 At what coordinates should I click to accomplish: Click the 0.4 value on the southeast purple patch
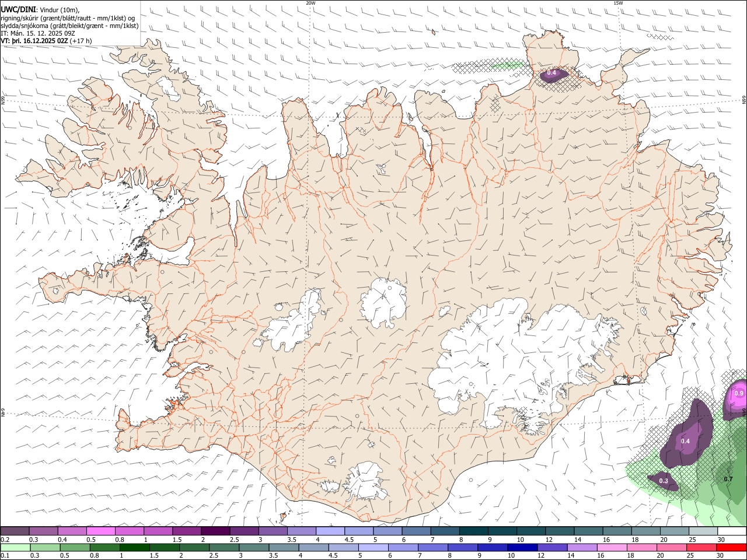coord(685,441)
